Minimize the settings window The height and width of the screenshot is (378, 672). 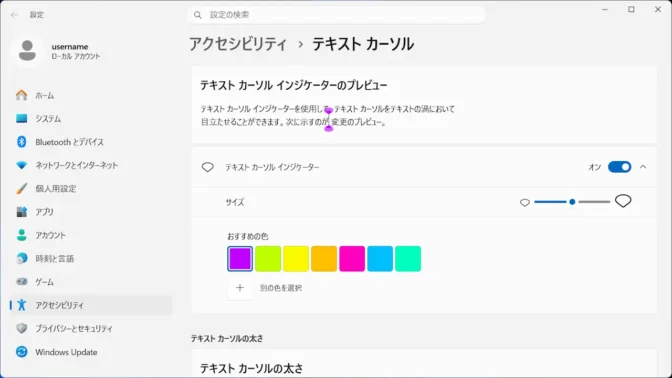click(605, 9)
